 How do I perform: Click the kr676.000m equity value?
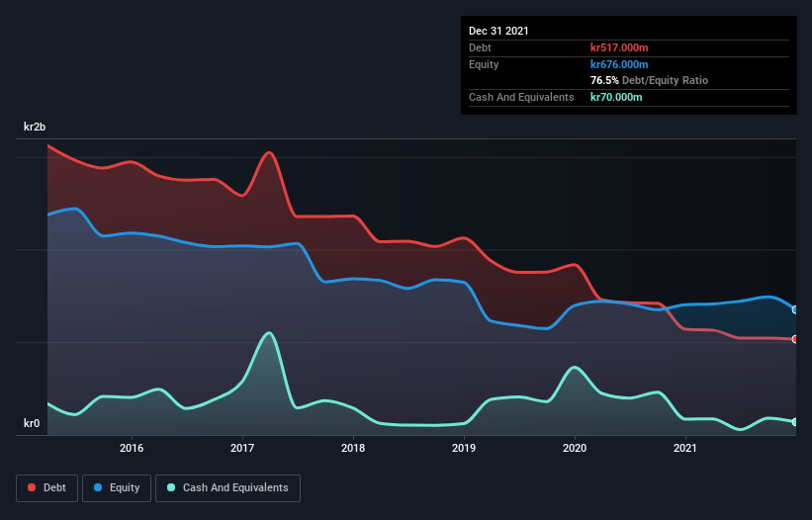(619, 64)
